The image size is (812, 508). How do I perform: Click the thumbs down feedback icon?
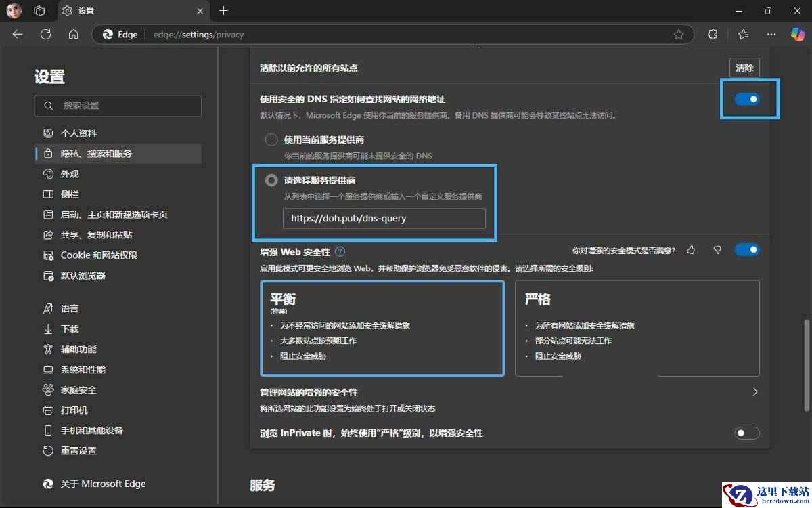click(717, 250)
